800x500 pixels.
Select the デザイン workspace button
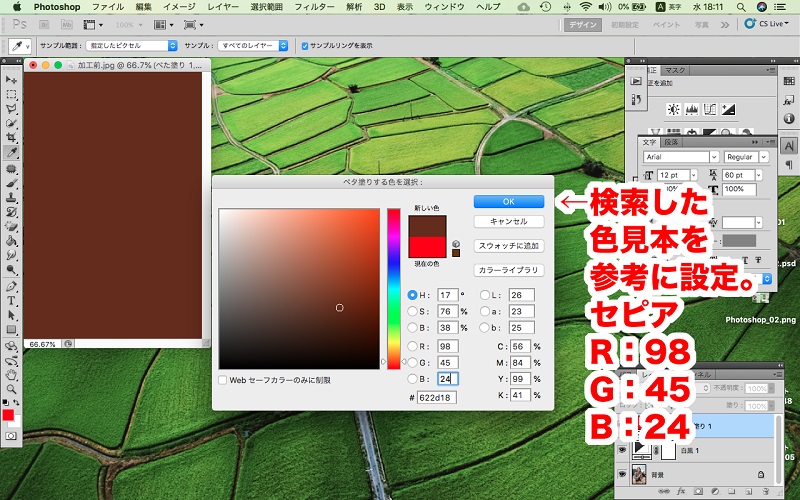[583, 24]
